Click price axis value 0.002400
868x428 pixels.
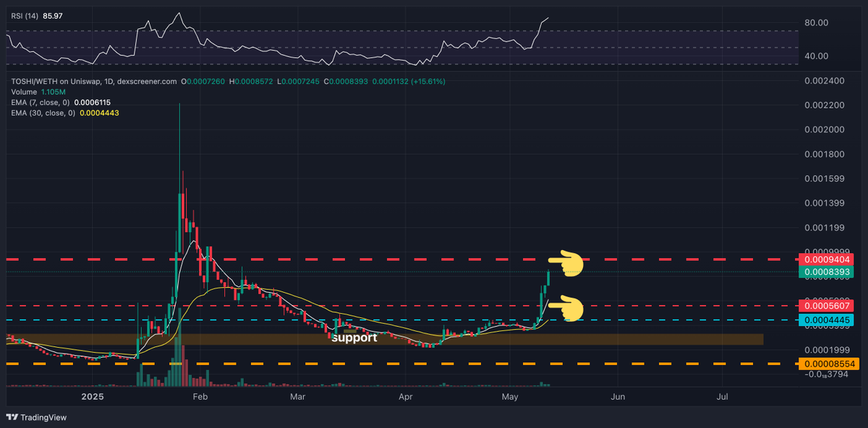click(824, 81)
